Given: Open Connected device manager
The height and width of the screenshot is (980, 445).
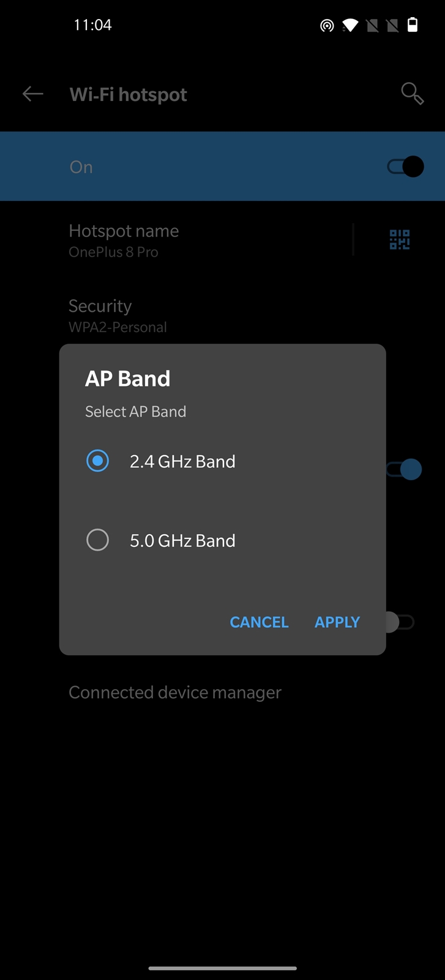Looking at the screenshot, I should (x=222, y=692).
